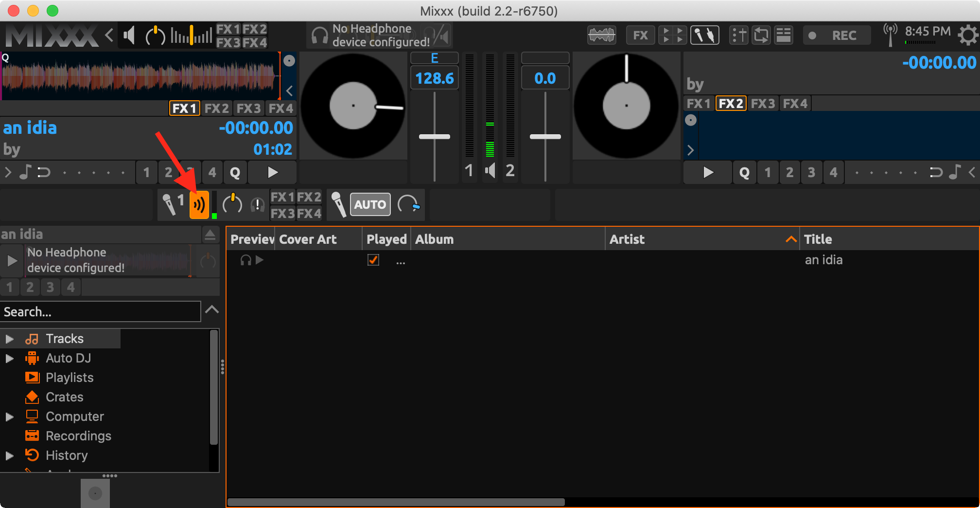Open preferences with the gear icon
Screen dimensions: 980x508
tap(967, 35)
